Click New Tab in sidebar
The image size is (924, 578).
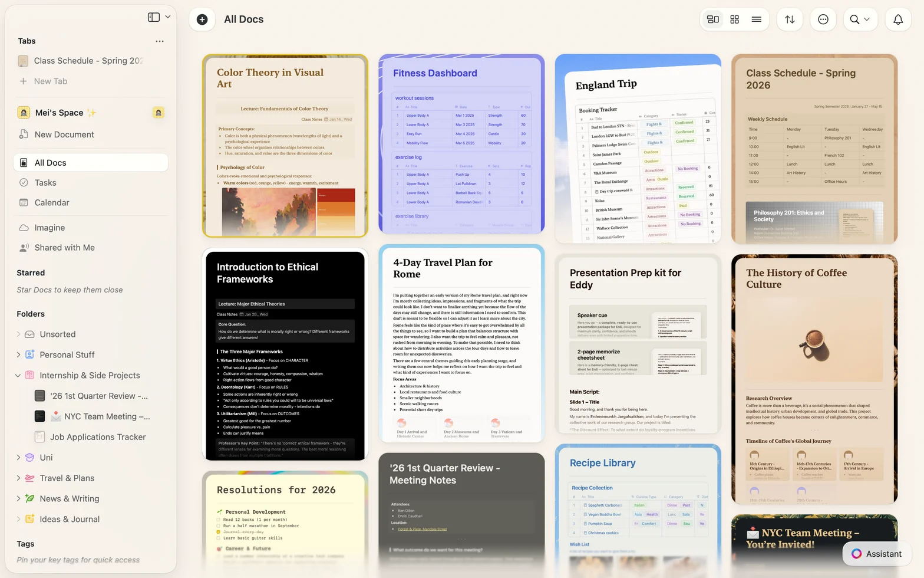point(50,81)
